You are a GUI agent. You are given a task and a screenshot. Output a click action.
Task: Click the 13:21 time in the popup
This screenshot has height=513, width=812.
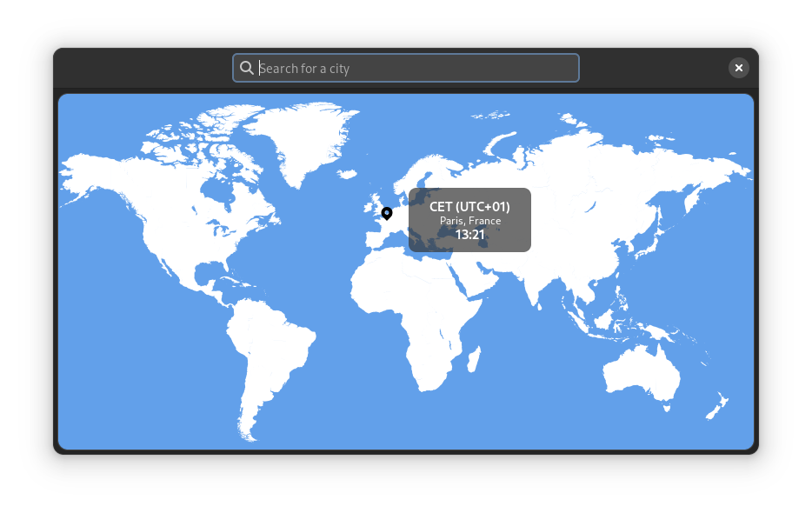(469, 235)
